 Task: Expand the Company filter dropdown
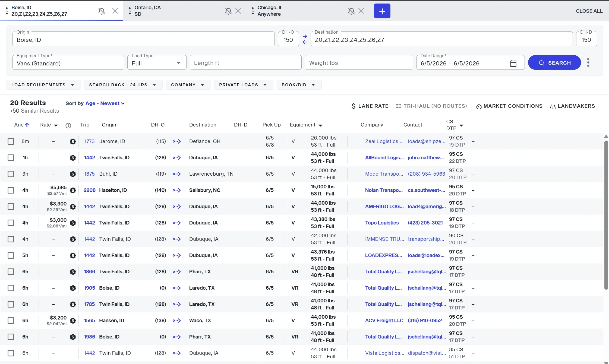click(188, 85)
